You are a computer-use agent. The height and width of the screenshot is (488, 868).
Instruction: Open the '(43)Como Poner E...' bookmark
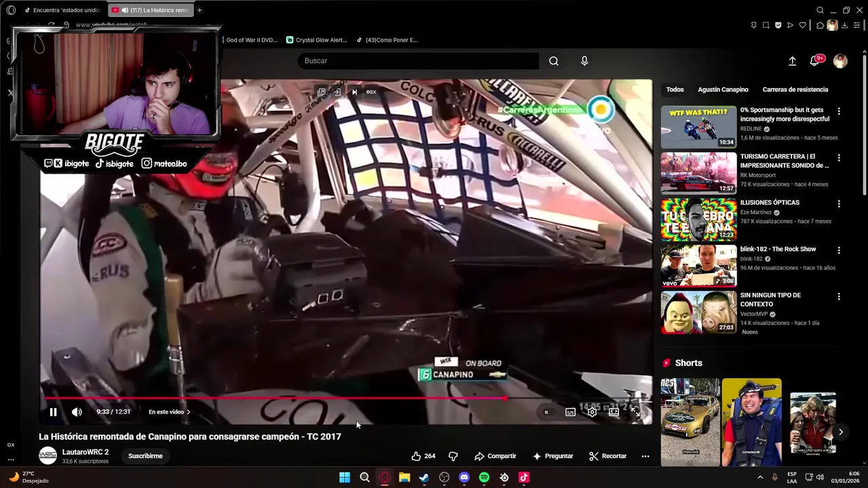[387, 40]
